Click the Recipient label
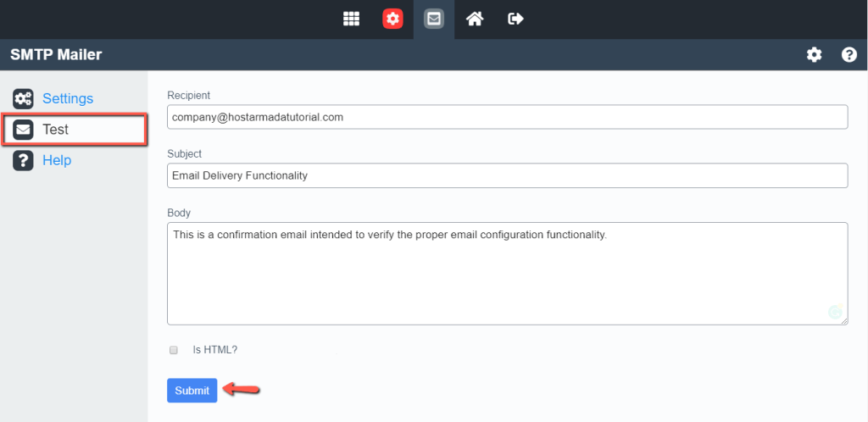The image size is (868, 422). [x=189, y=95]
